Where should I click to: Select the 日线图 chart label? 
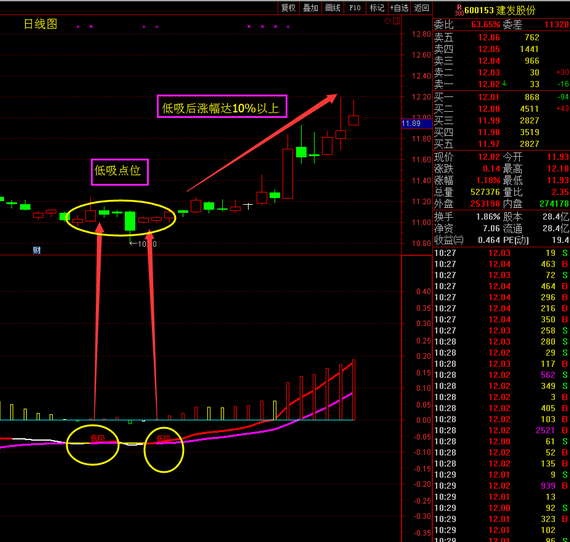click(40, 24)
